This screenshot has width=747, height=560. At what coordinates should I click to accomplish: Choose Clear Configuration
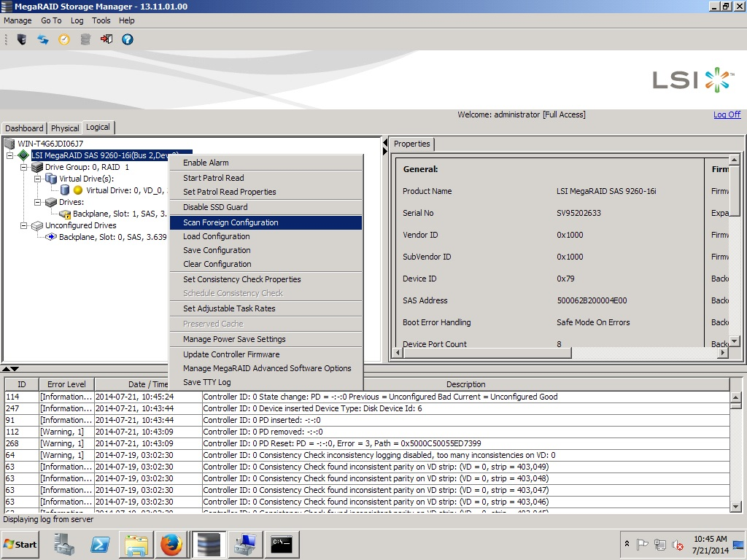(266, 264)
